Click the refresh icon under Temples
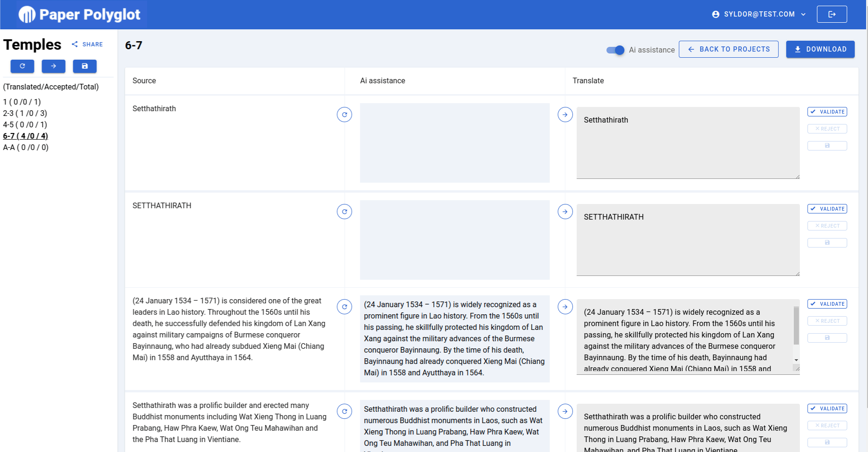Screen dimensions: 868x452 [22, 66]
